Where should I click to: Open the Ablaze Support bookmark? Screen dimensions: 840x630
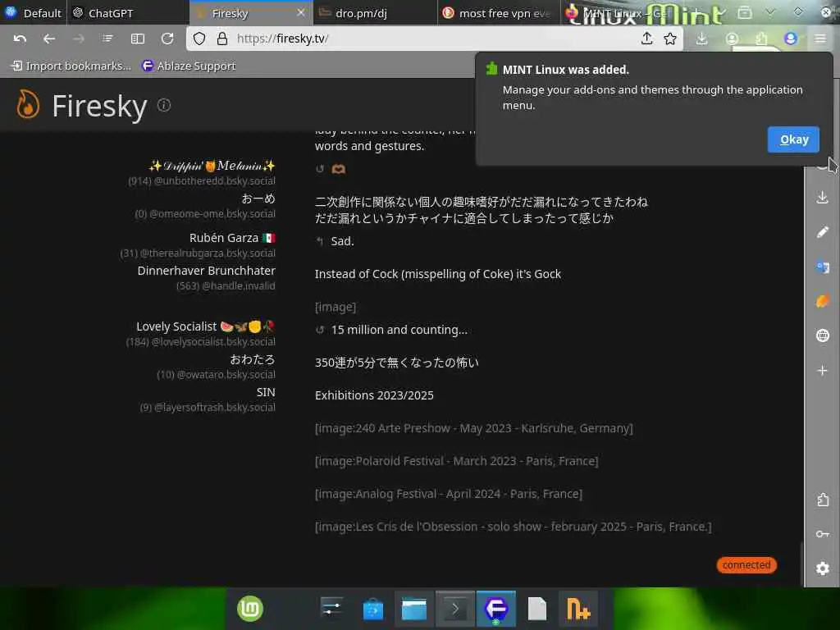(189, 66)
